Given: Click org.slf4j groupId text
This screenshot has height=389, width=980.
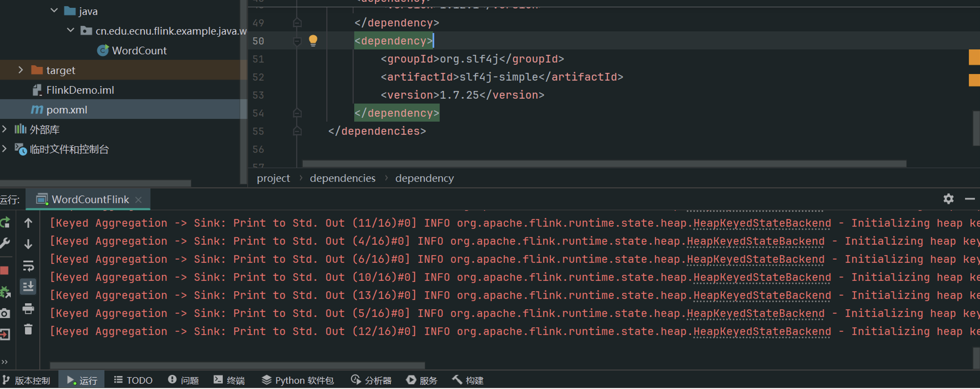Looking at the screenshot, I should (469, 59).
